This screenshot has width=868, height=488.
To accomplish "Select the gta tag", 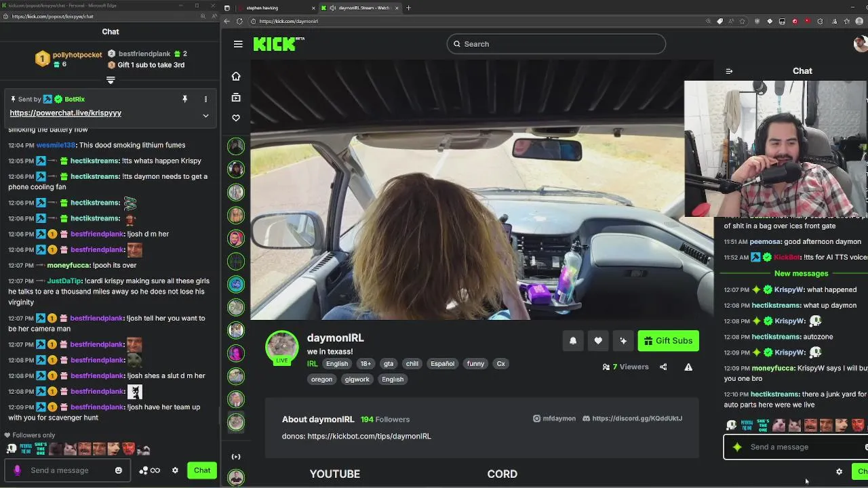I will (x=389, y=364).
